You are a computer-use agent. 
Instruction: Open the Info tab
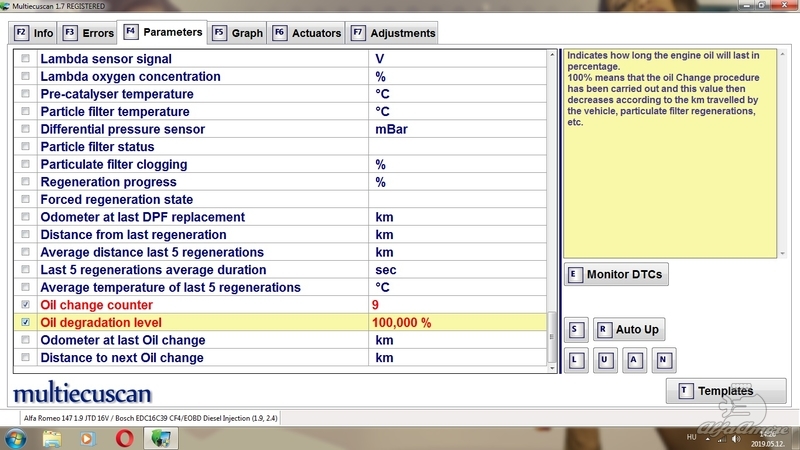33,33
